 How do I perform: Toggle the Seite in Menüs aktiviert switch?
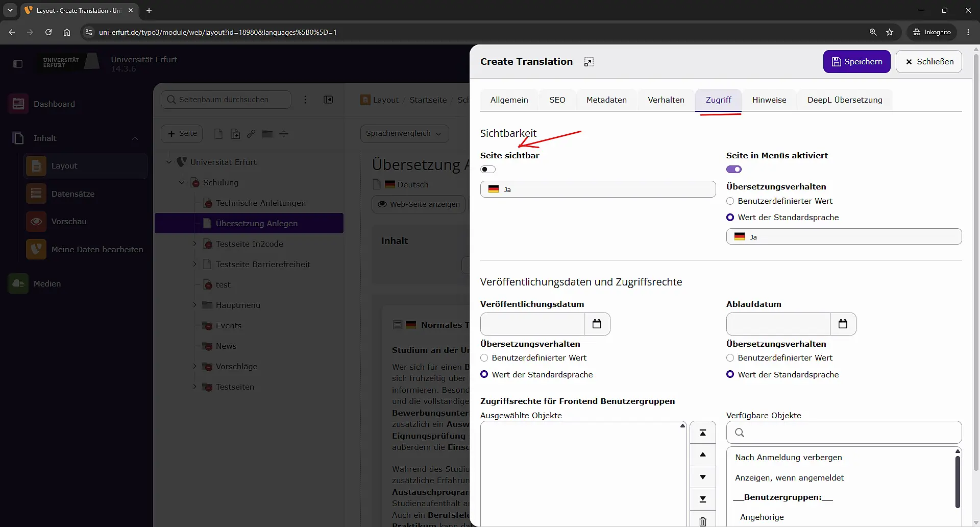coord(734,169)
